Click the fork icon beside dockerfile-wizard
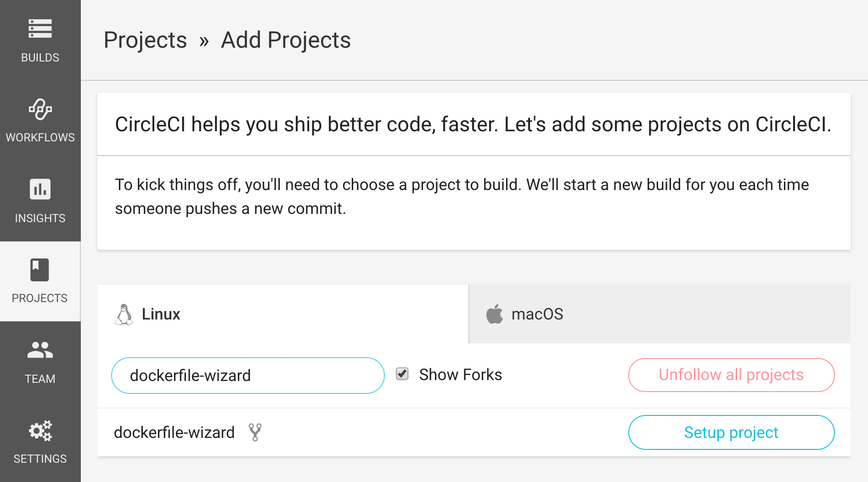Image resolution: width=868 pixels, height=482 pixels. pos(255,432)
